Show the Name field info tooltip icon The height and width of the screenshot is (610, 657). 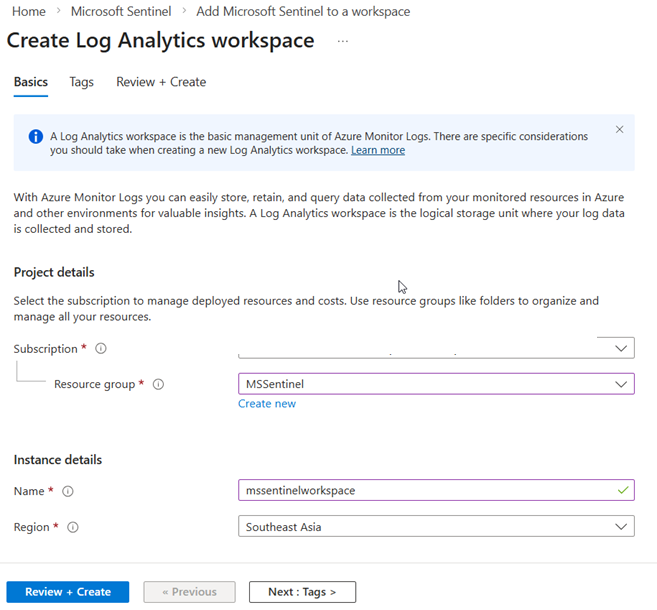67,491
